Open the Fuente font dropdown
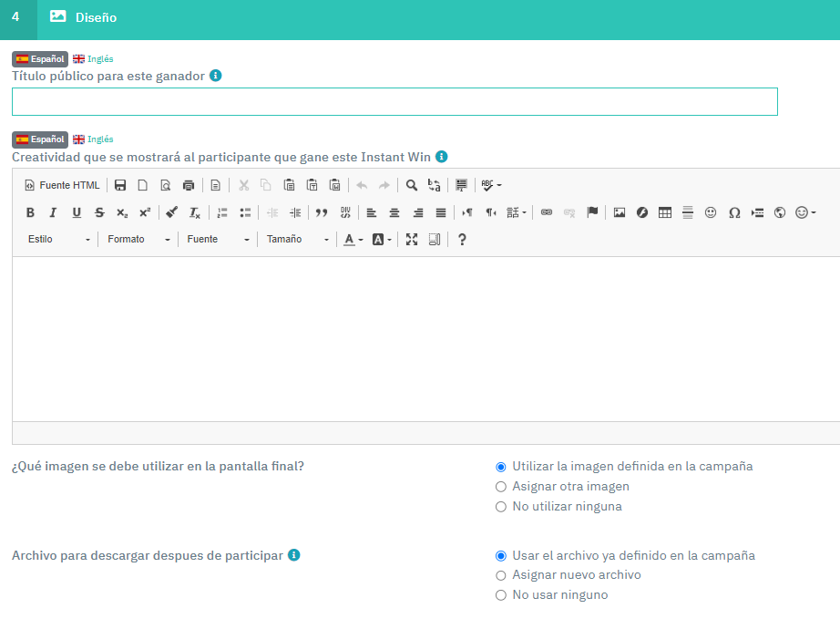The height and width of the screenshot is (629, 840). (218, 239)
